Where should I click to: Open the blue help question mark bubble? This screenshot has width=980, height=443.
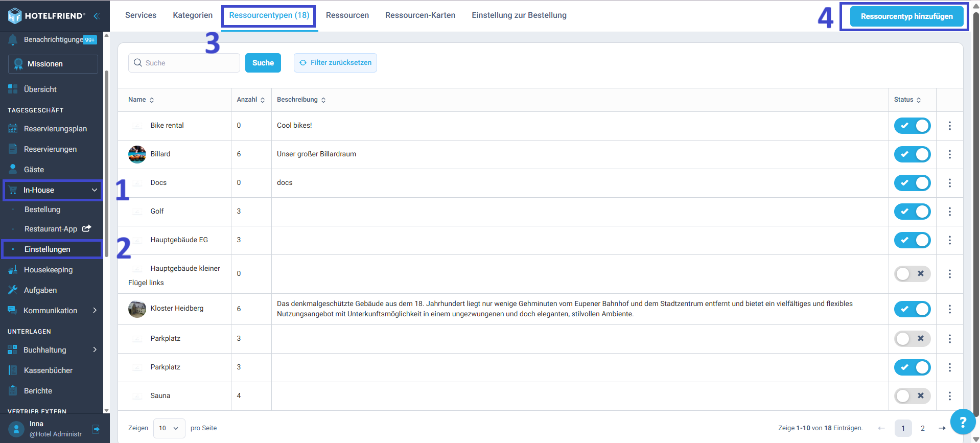click(963, 422)
